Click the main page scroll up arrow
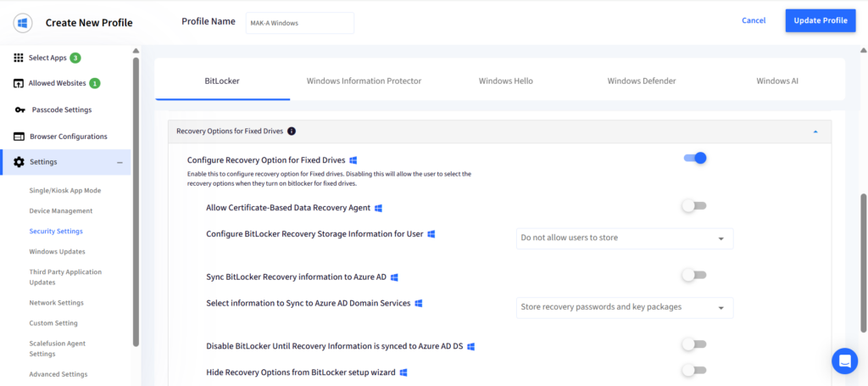 pyautogui.click(x=864, y=51)
